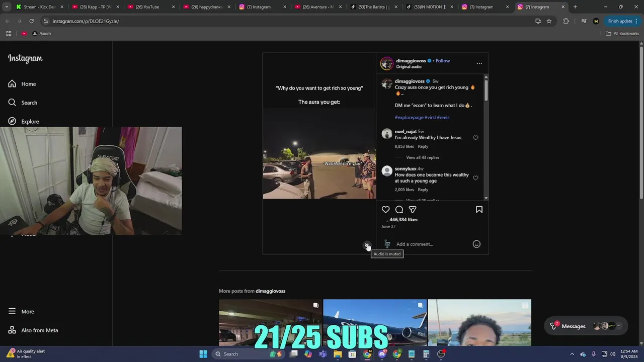
Task: Open the More menu in the sidebar
Action: coord(21,311)
